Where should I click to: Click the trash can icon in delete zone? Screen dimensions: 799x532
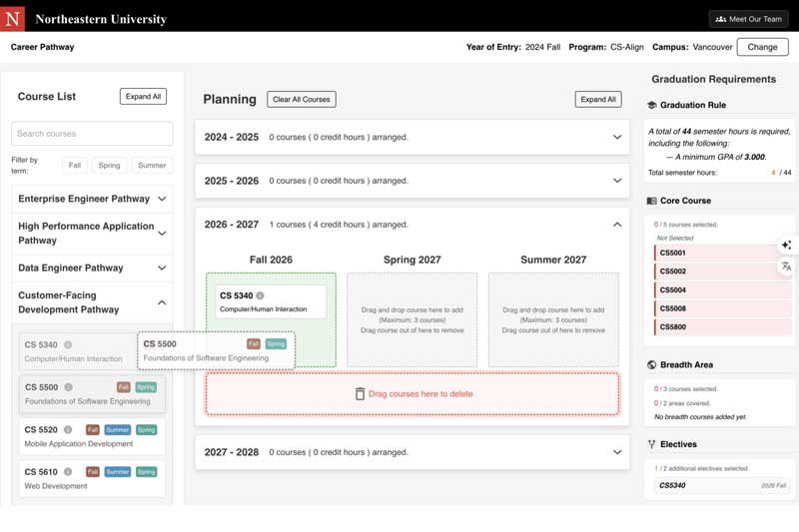(x=360, y=394)
